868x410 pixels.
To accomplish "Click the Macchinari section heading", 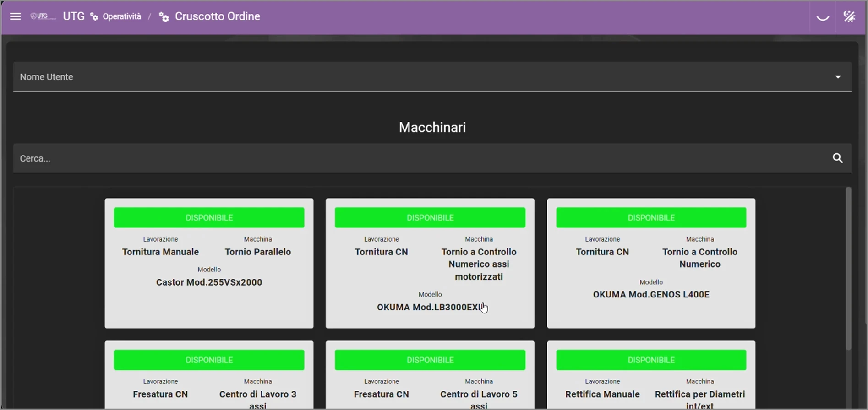I will [432, 127].
